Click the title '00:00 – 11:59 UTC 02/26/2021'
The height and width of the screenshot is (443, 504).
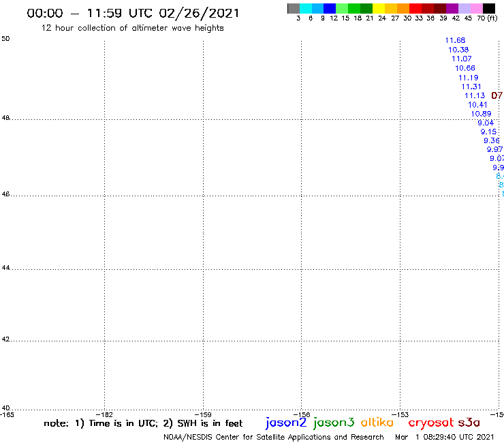133,14
